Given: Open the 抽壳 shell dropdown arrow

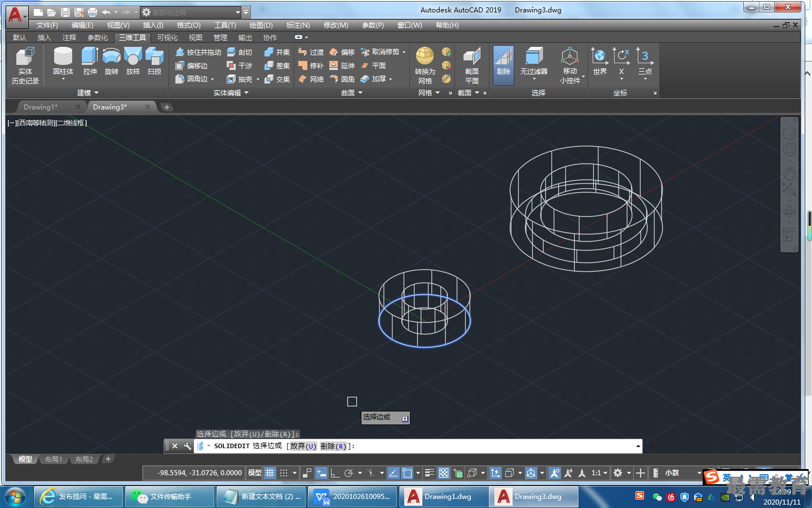Looking at the screenshot, I should (258, 80).
